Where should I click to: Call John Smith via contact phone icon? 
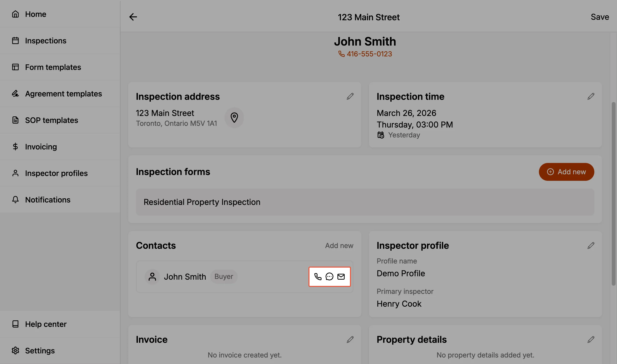click(x=318, y=277)
